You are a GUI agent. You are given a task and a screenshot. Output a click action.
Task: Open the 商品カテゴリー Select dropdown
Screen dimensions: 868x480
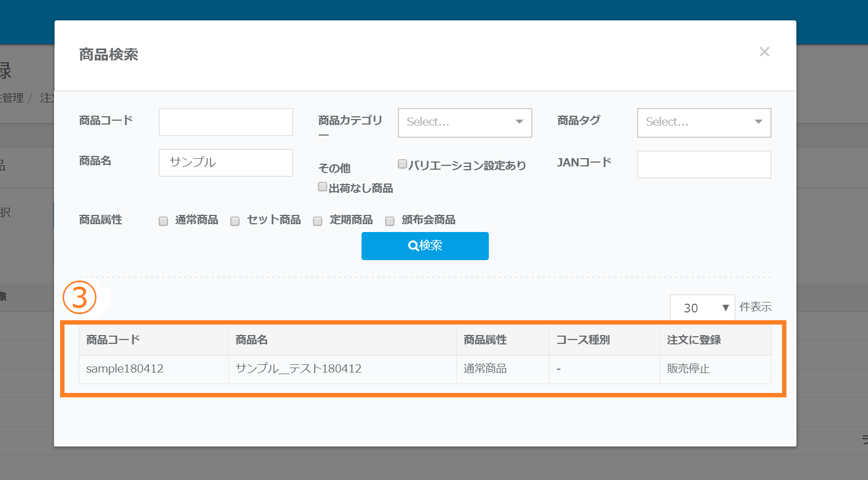tap(465, 122)
